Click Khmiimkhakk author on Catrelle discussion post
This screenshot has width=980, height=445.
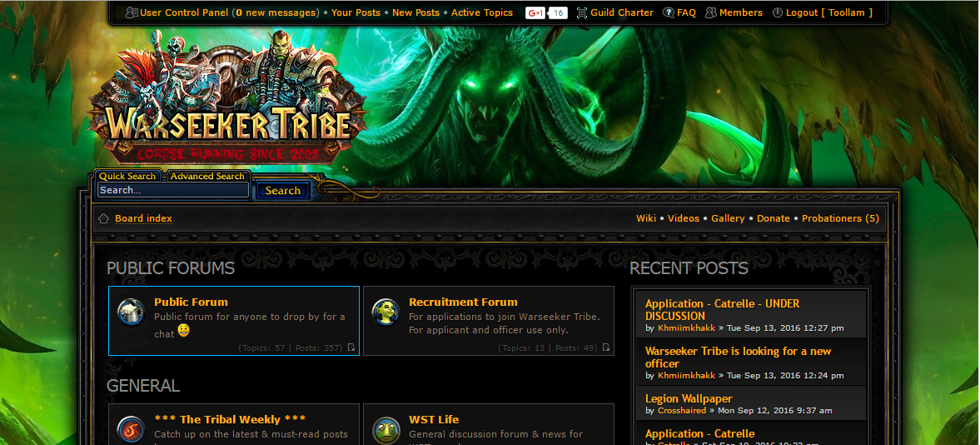coord(686,328)
